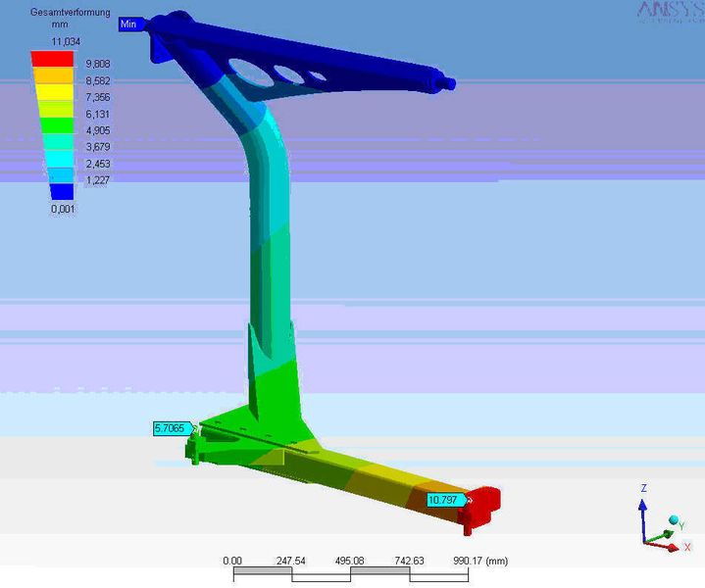Select the 10.797 probe label
705x588 pixels.
pyautogui.click(x=446, y=500)
